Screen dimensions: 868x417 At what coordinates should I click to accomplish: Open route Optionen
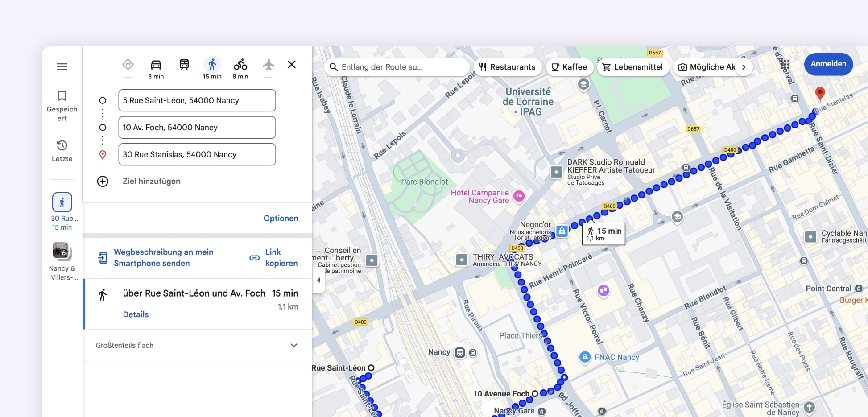pyautogui.click(x=281, y=218)
